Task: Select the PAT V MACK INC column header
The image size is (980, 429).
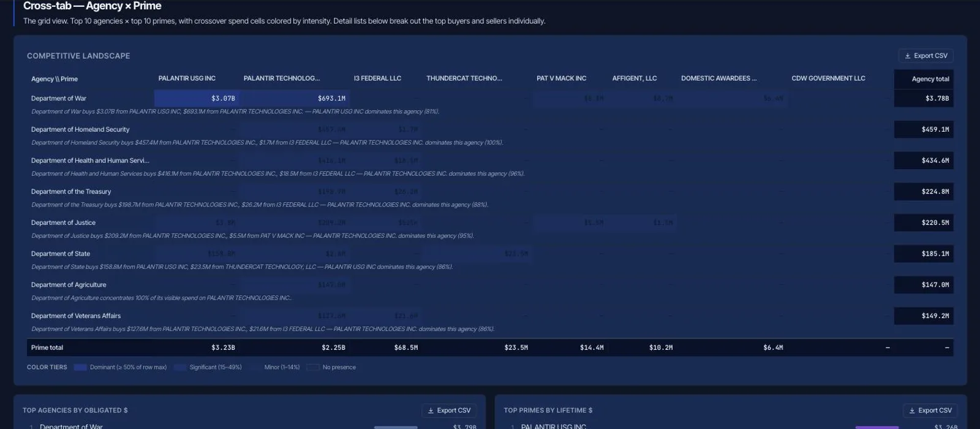Action: 562,78
